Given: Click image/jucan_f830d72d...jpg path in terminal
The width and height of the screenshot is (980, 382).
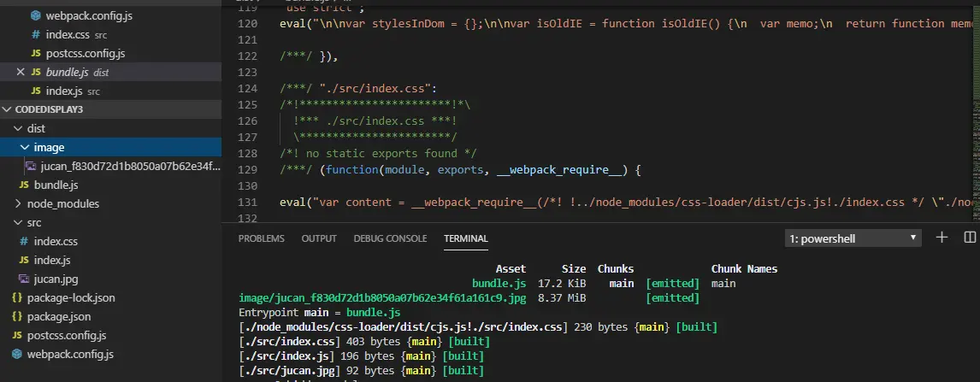Looking at the screenshot, I should coord(382,297).
